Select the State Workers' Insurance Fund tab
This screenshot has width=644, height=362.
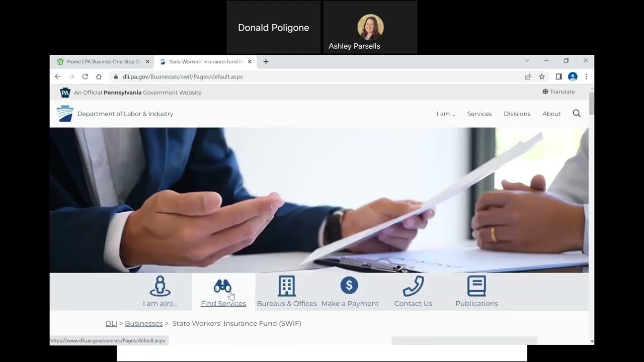205,61
